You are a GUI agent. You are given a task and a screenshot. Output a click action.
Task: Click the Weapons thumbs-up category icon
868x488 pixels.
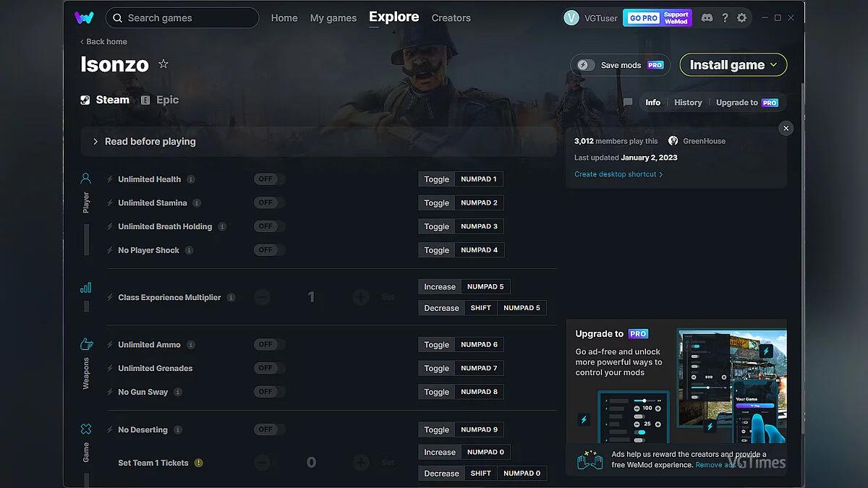coord(86,344)
